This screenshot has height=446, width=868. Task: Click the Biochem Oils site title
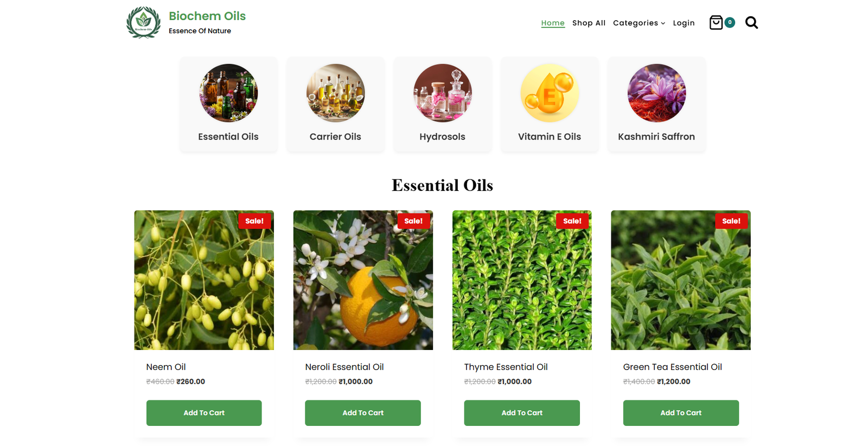click(207, 16)
